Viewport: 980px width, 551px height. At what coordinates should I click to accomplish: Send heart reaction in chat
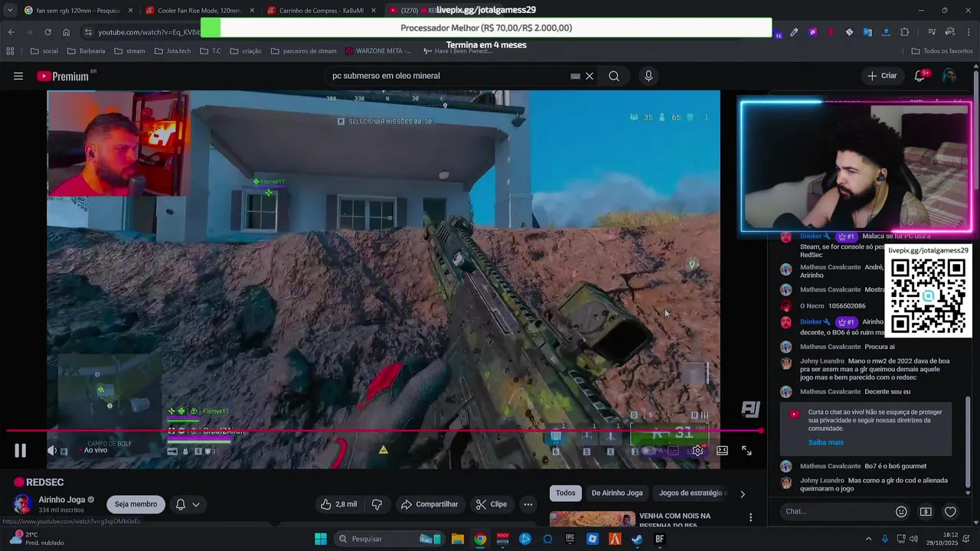click(950, 511)
